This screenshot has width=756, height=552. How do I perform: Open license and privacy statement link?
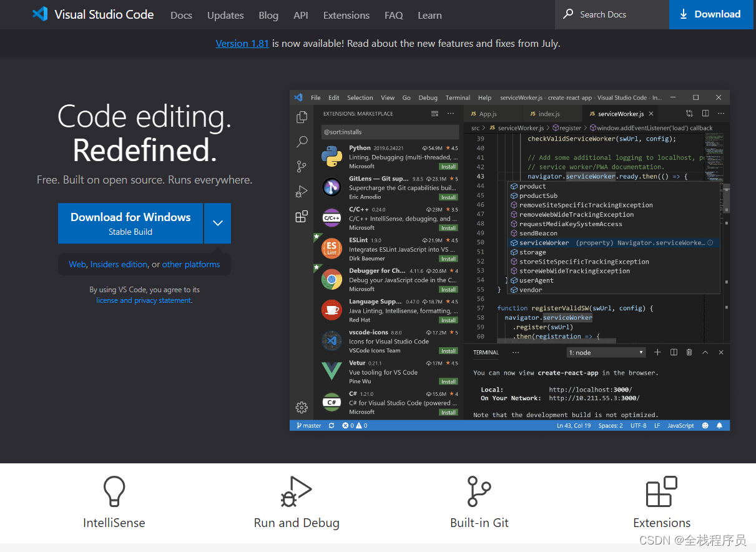point(144,300)
